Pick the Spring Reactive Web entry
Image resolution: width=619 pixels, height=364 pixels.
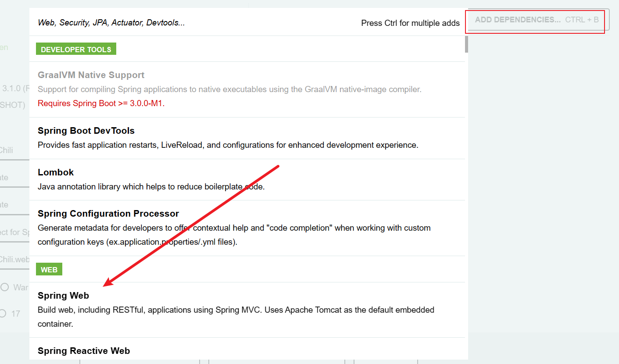point(84,351)
